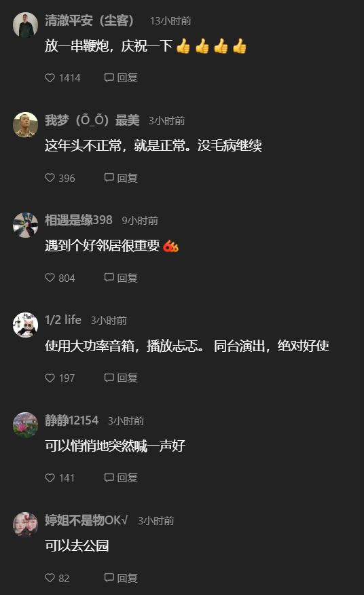Like the comment by 清澈平安（尘客）

pyautogui.click(x=50, y=78)
